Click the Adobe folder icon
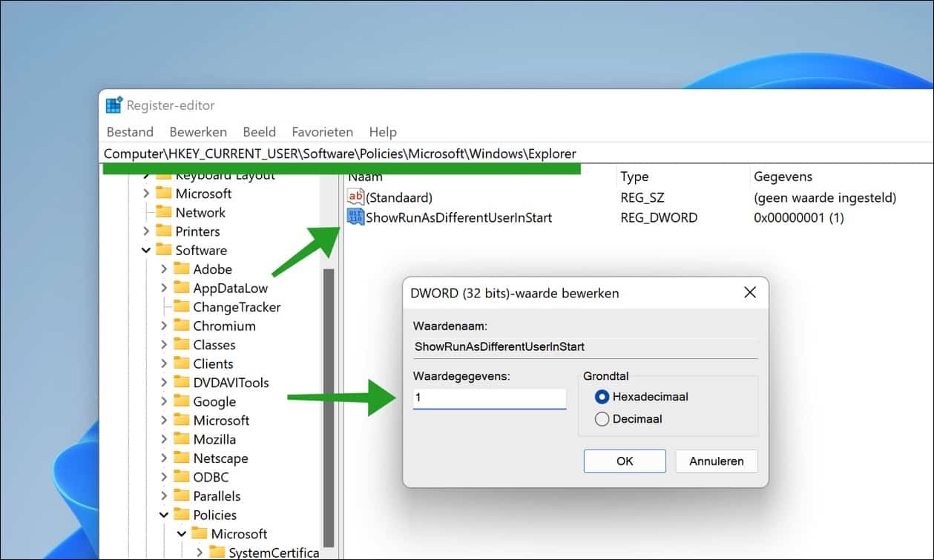This screenshot has height=560, width=934. pyautogui.click(x=182, y=269)
